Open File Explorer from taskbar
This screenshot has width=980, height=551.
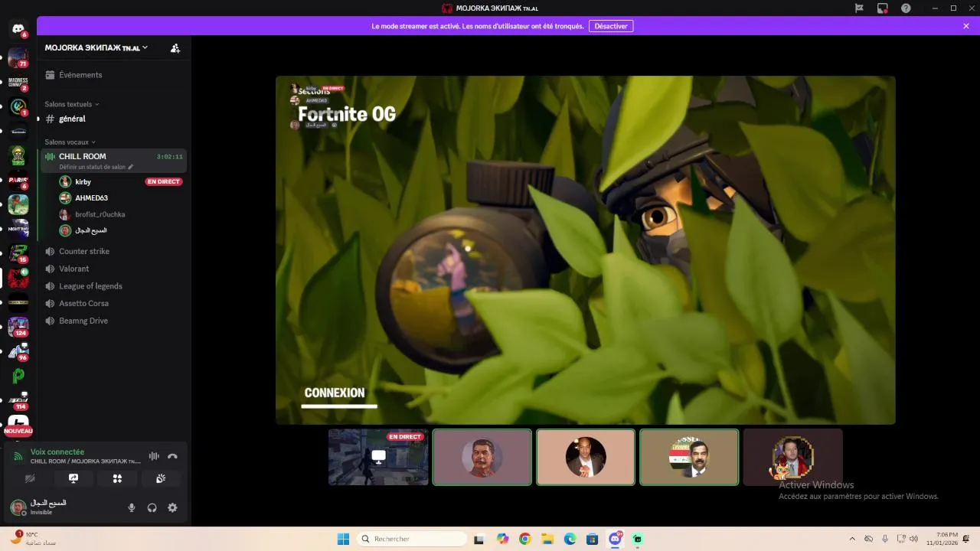coord(547,539)
